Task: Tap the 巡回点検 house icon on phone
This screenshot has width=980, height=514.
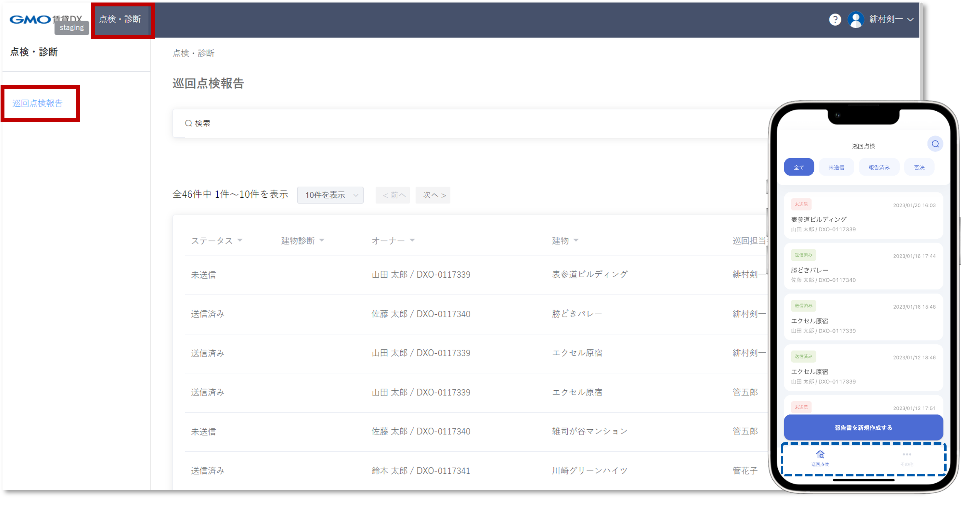Action: pyautogui.click(x=820, y=455)
